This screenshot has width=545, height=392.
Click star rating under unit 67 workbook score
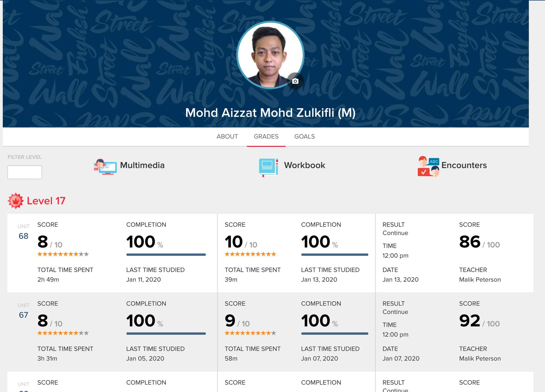coord(250,333)
